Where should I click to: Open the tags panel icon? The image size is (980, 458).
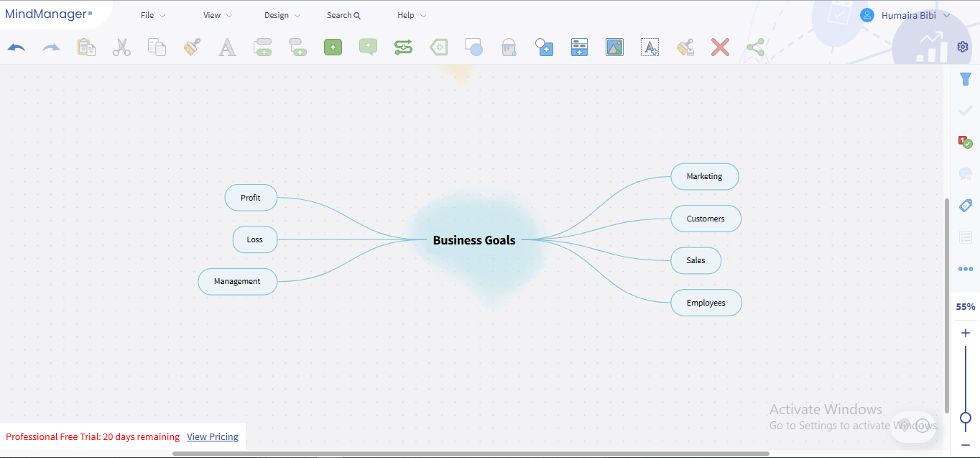point(965,206)
